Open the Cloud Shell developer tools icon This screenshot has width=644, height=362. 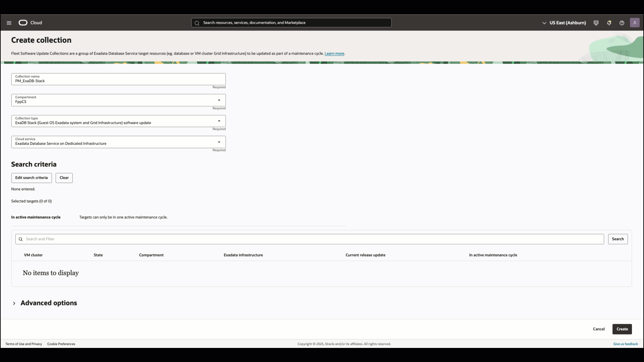click(x=596, y=23)
